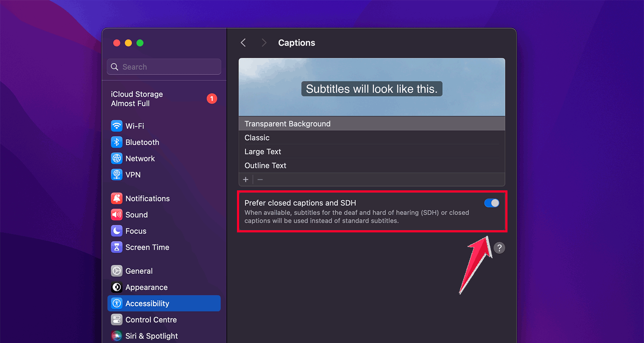Open Bluetooth settings

coord(143,142)
